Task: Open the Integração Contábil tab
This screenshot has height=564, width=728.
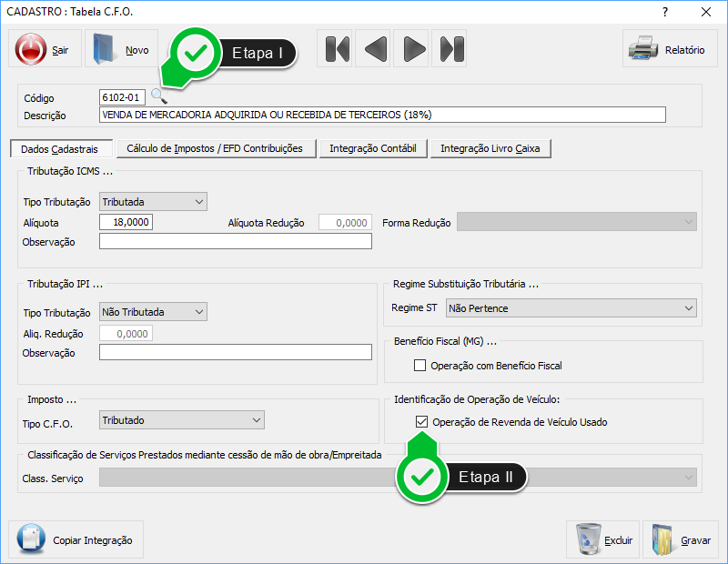Action: point(373,148)
